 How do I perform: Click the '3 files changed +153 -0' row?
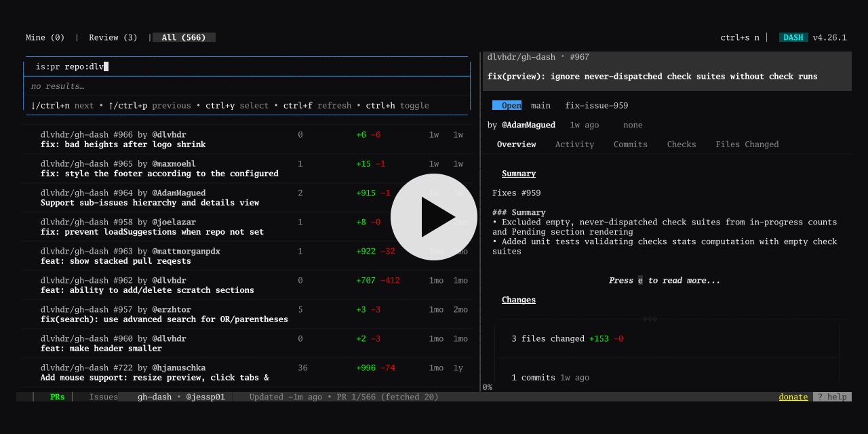[x=568, y=338]
